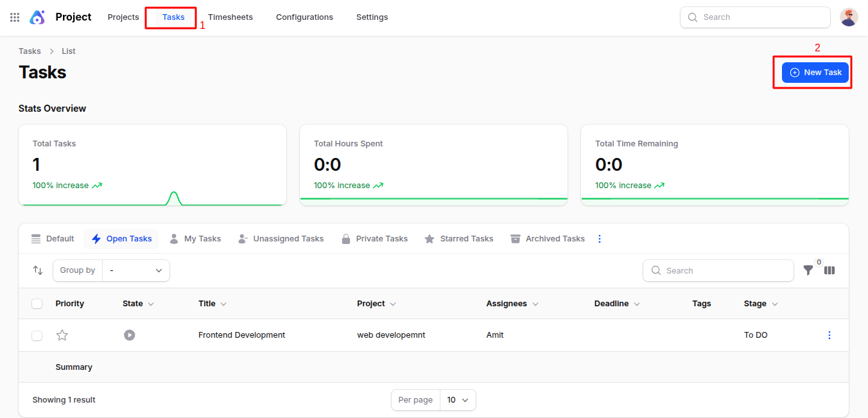The image size is (868, 418).
Task: Expand the Group by dropdown
Action: coord(136,270)
